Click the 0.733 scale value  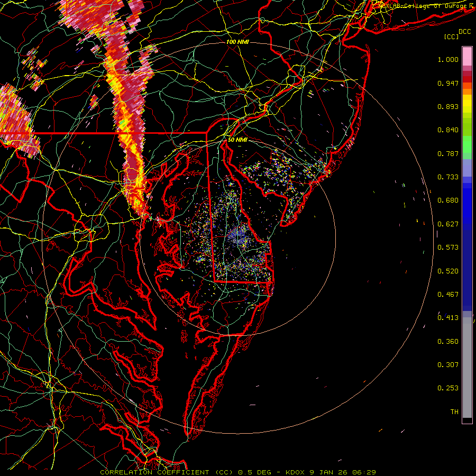point(448,177)
